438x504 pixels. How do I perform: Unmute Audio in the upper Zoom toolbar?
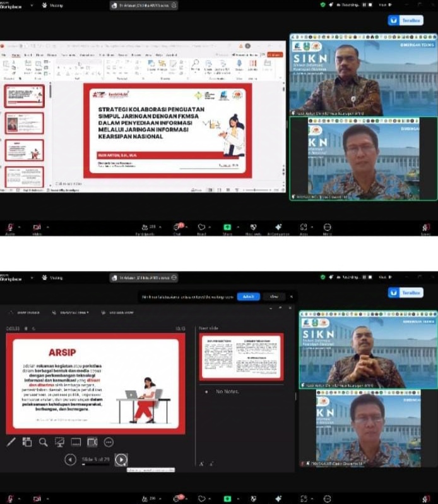10,228
